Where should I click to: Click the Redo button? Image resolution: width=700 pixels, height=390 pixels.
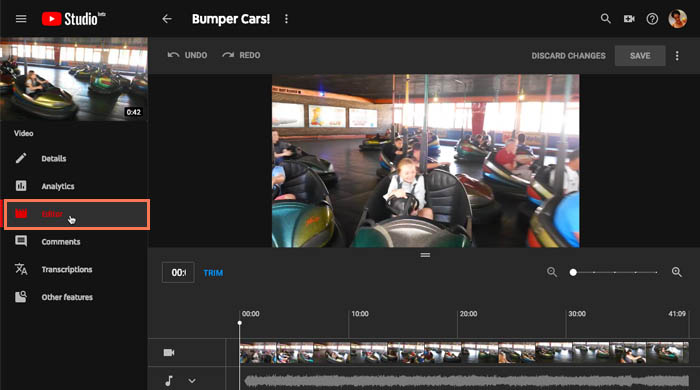[x=241, y=55]
